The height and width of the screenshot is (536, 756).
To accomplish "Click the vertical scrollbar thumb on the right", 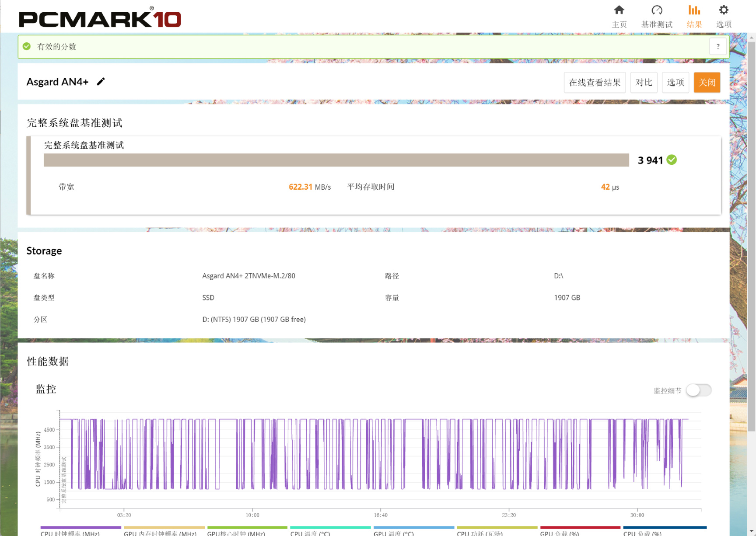I will (x=752, y=236).
